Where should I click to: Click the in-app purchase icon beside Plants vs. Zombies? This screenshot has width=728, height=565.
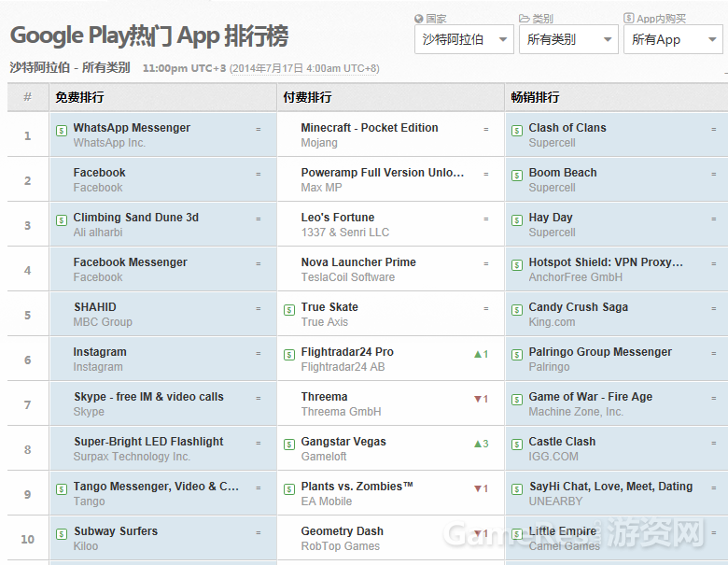tap(288, 489)
